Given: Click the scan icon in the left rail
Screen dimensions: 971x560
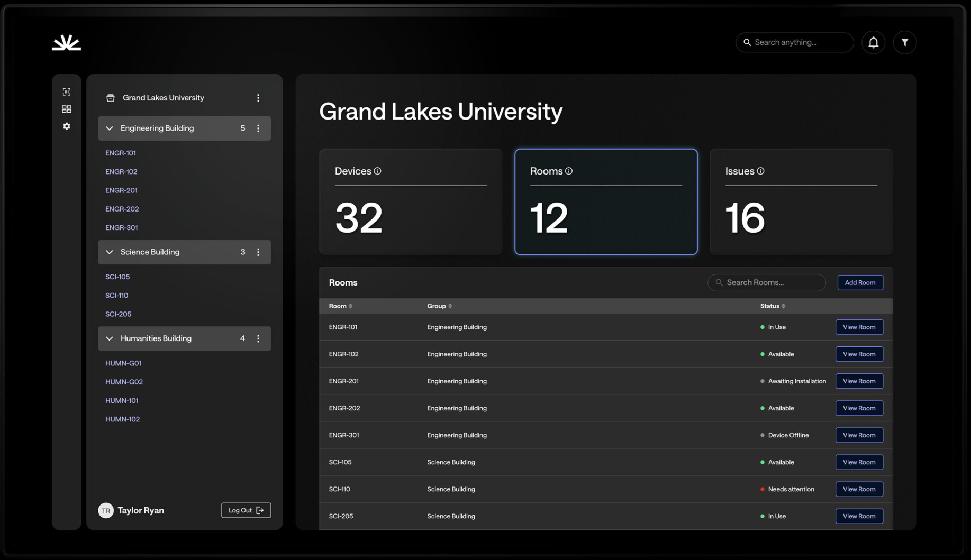Looking at the screenshot, I should coord(67,92).
